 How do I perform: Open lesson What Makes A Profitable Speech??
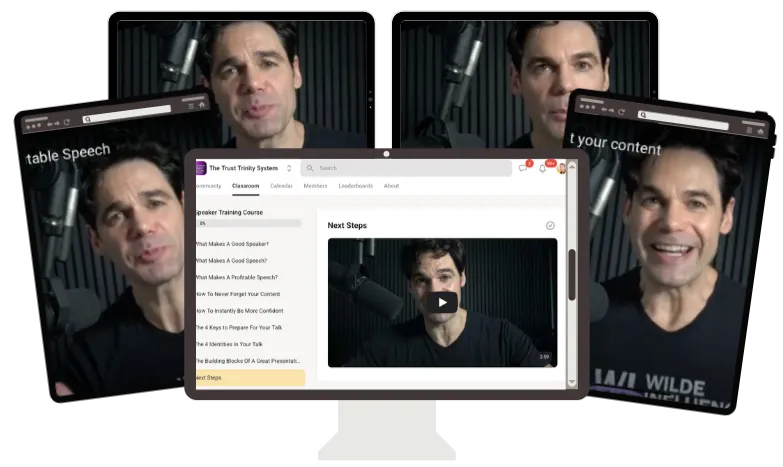pos(237,277)
